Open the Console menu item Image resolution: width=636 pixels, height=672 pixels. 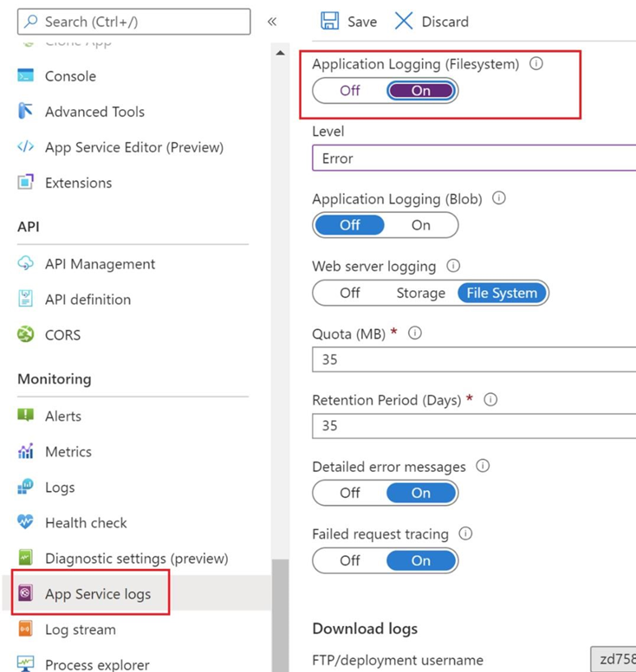point(70,76)
